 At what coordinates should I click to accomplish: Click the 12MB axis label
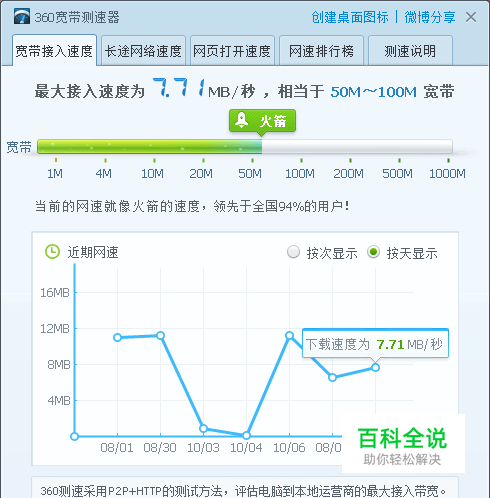(x=55, y=329)
